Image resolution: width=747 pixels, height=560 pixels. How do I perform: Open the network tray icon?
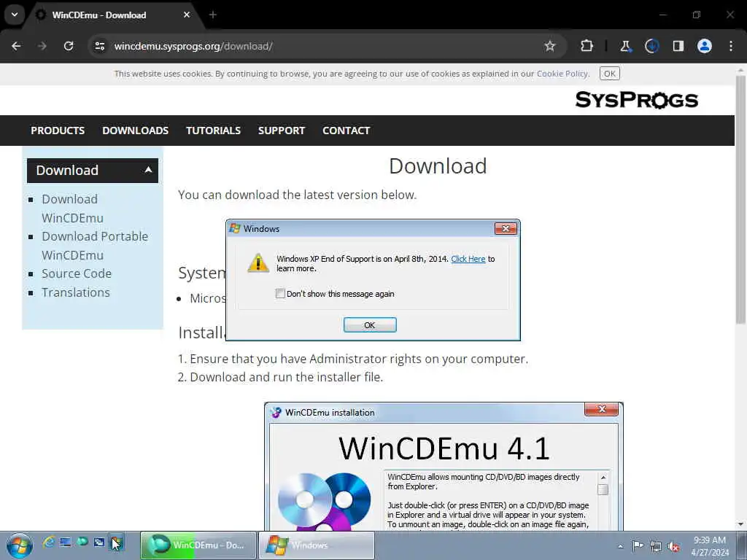coord(656,546)
